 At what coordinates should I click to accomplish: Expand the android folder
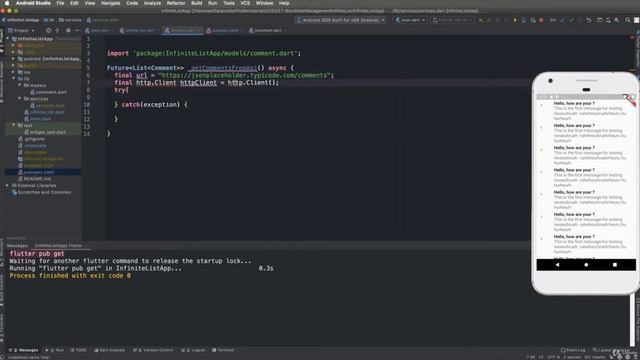point(13,59)
